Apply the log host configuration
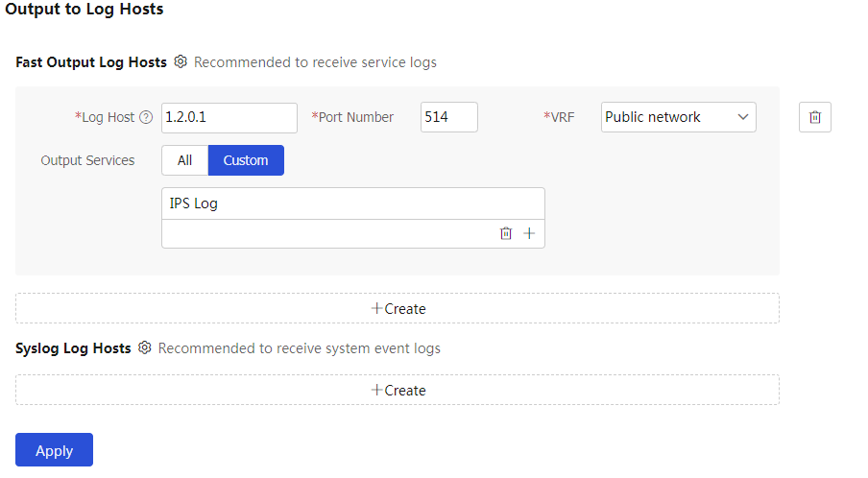868x478 pixels. (x=54, y=450)
